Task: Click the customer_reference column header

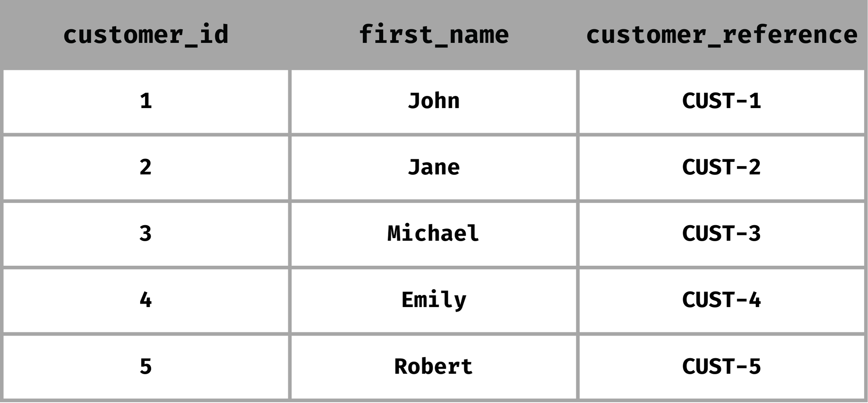Action: [721, 35]
